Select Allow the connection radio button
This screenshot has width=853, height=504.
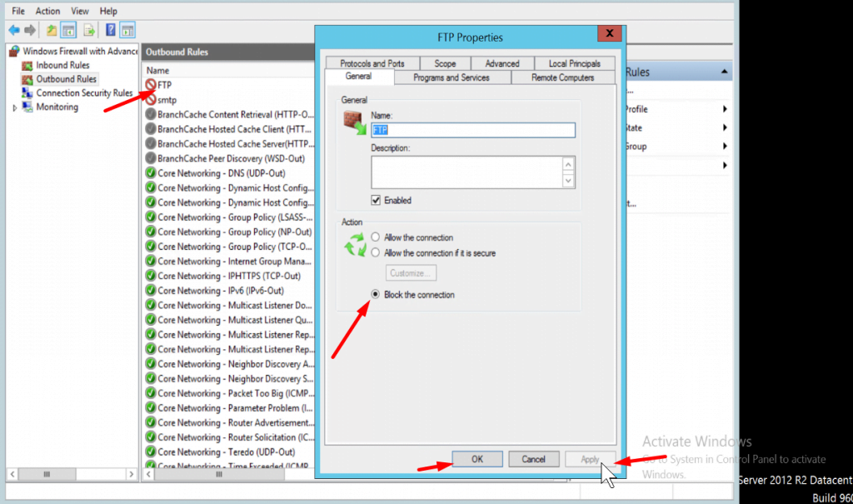[375, 237]
